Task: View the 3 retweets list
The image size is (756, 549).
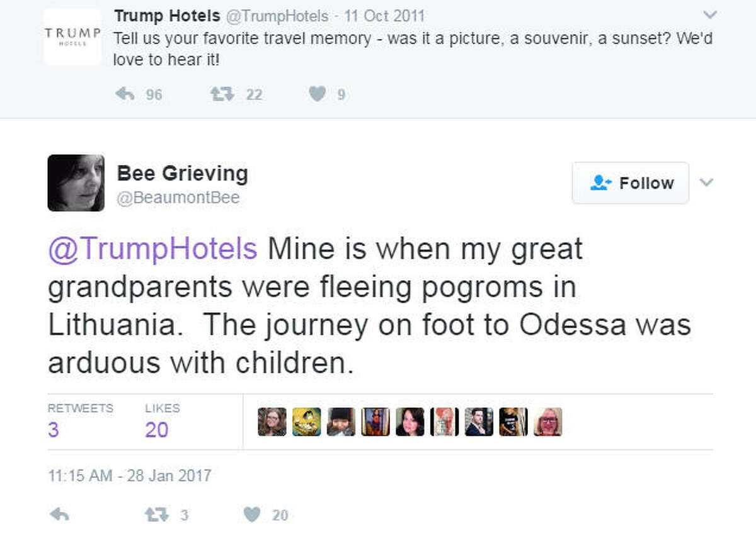Action: (x=81, y=421)
